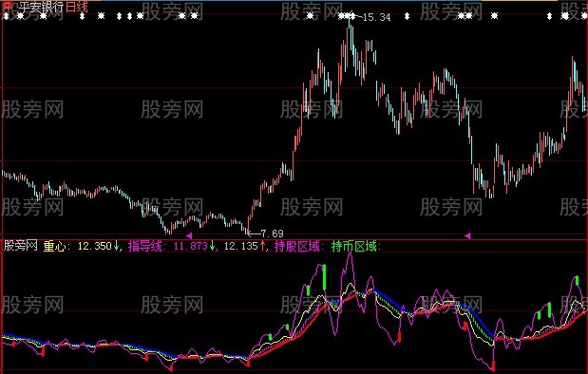Screen dimensions: 588x374
Task: Click the small red icon before 平安银行
Action: click(8, 6)
